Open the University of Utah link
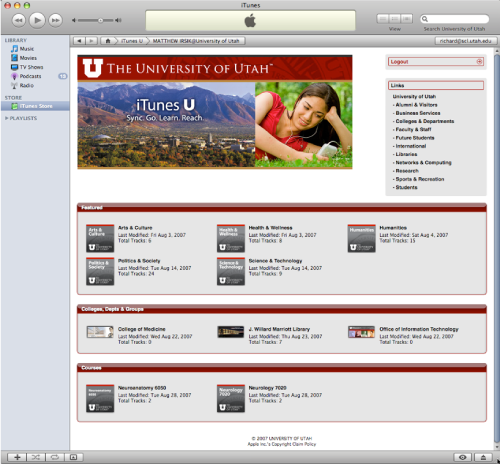500x464 pixels. click(x=414, y=96)
